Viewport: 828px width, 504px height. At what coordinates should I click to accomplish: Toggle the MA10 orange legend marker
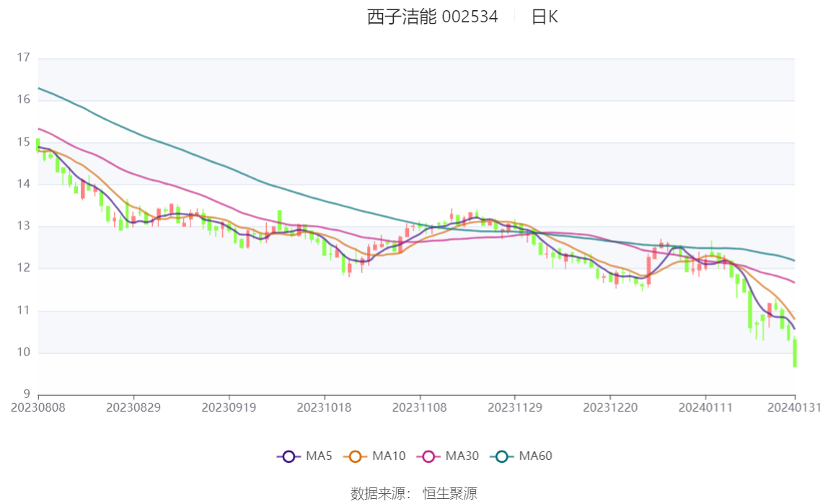pyautogui.click(x=355, y=456)
